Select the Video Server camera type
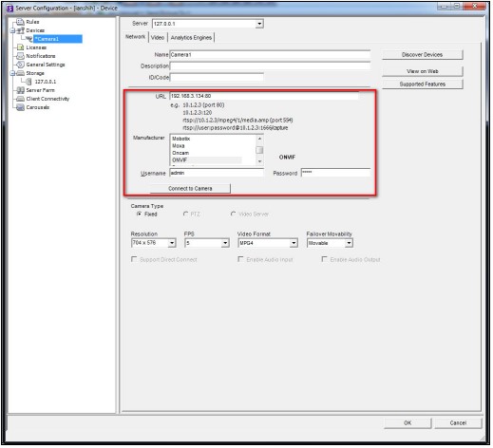Viewport: 493px width, 448px height. pyautogui.click(x=234, y=214)
